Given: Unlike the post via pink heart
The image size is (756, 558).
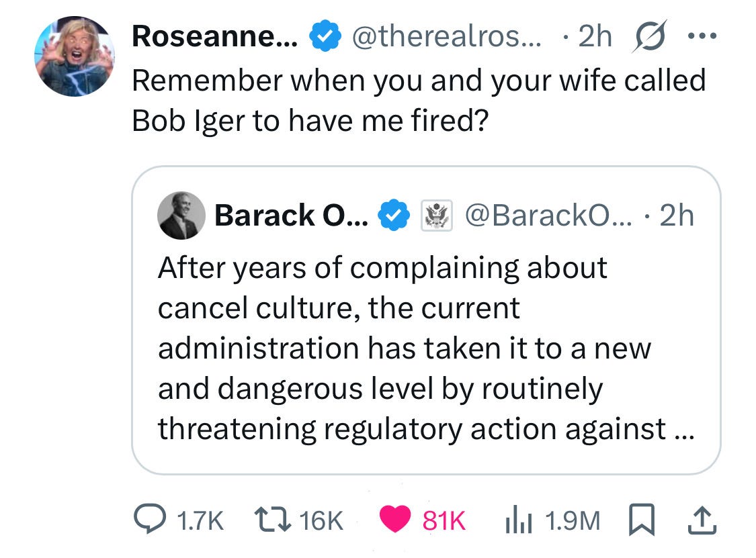Looking at the screenshot, I should [395, 520].
